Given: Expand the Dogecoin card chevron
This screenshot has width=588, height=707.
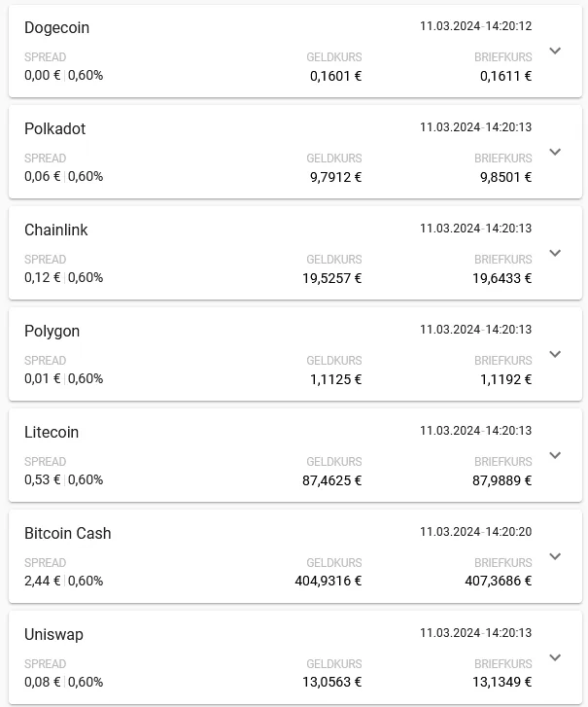Looking at the screenshot, I should 555,51.
